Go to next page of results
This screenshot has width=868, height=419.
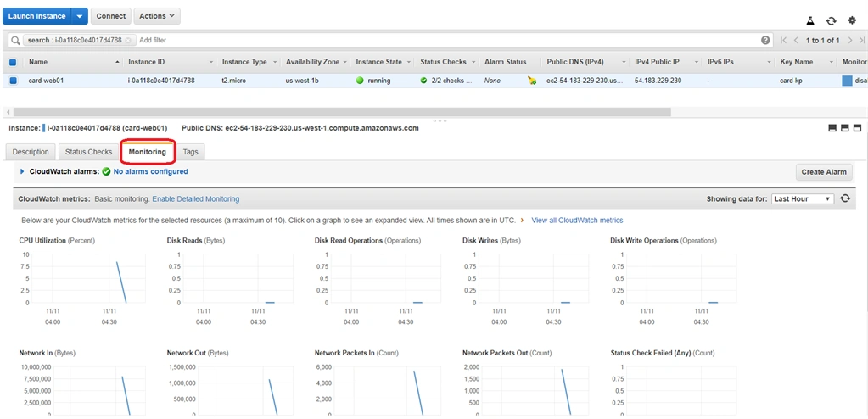pyautogui.click(x=850, y=41)
